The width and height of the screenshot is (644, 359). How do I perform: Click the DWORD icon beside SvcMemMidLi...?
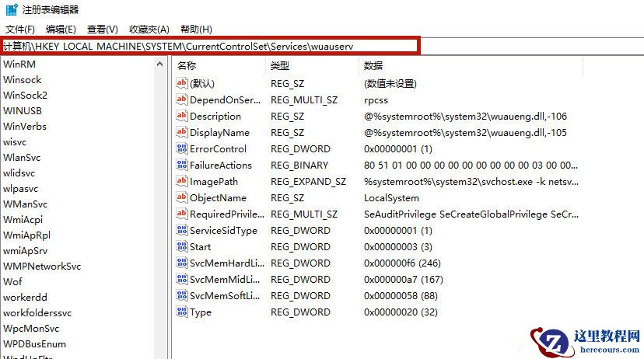(181, 279)
